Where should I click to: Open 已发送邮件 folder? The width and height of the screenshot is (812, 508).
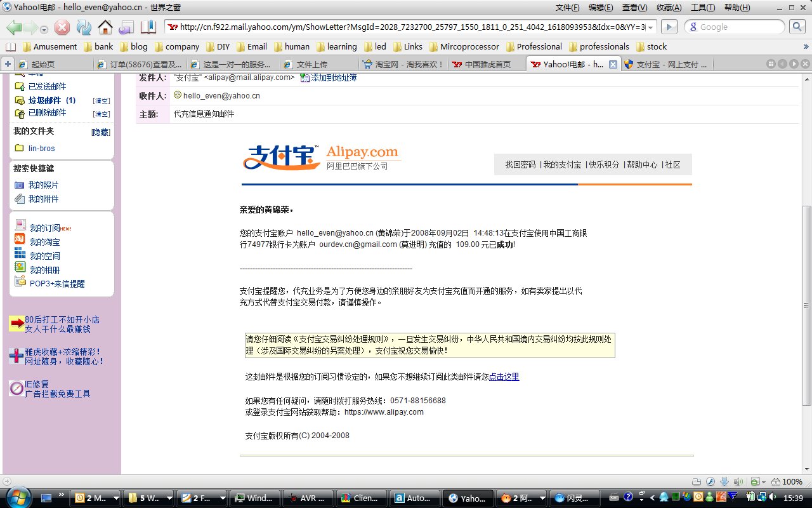[x=47, y=86]
